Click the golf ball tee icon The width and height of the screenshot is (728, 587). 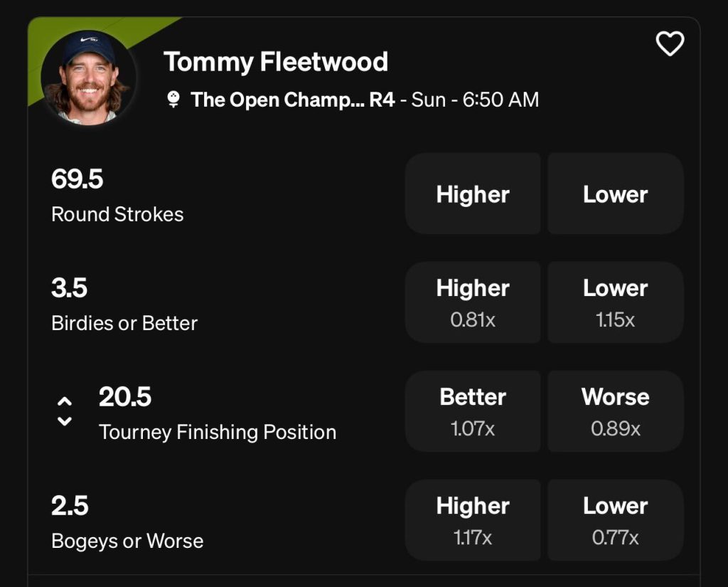coord(173,100)
